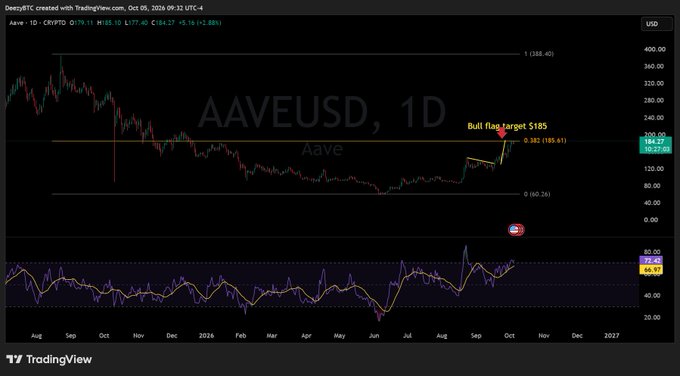Click the 120.00 price axis label

pyautogui.click(x=655, y=169)
